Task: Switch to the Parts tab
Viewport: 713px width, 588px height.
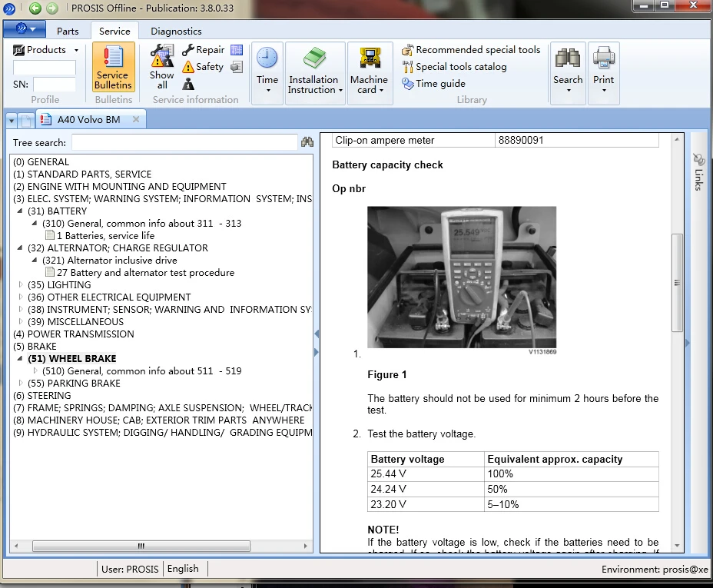Action: [68, 31]
